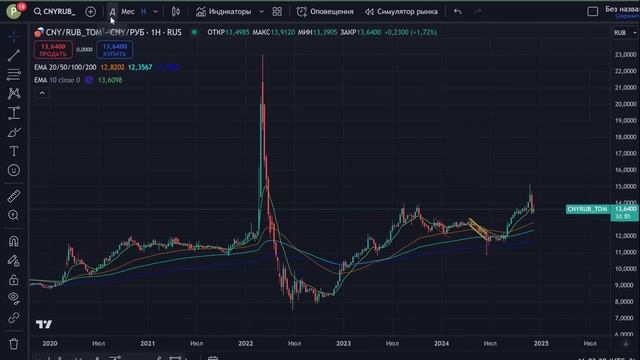The width and height of the screenshot is (640, 360).
Task: Select the monthly Мес timeframe
Action: pyautogui.click(x=128, y=11)
